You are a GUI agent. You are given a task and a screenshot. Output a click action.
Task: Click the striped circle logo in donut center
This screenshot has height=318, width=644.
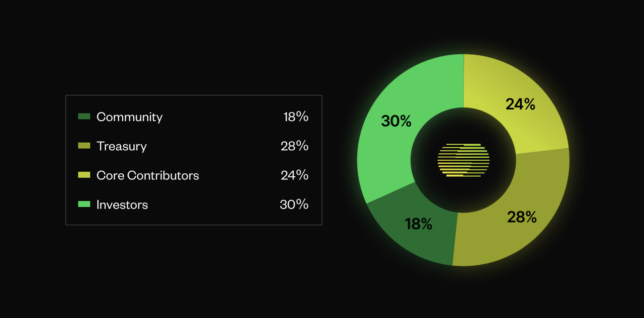(x=463, y=160)
